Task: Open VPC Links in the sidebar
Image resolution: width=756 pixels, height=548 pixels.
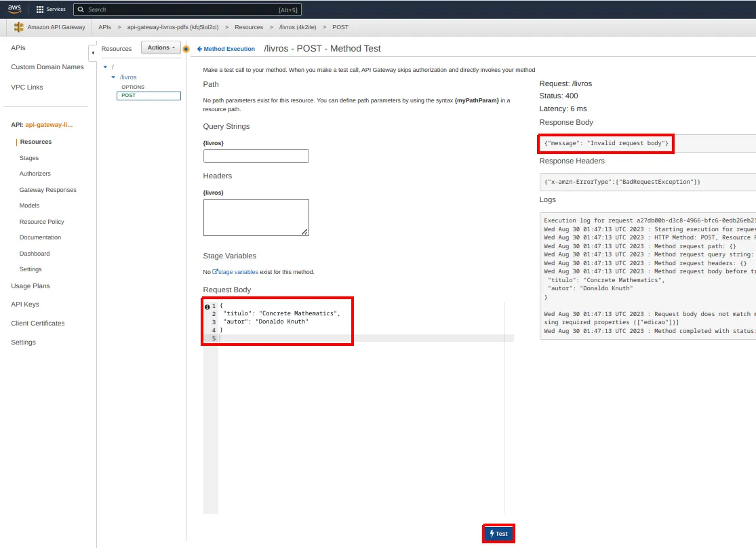Action: 27,87
